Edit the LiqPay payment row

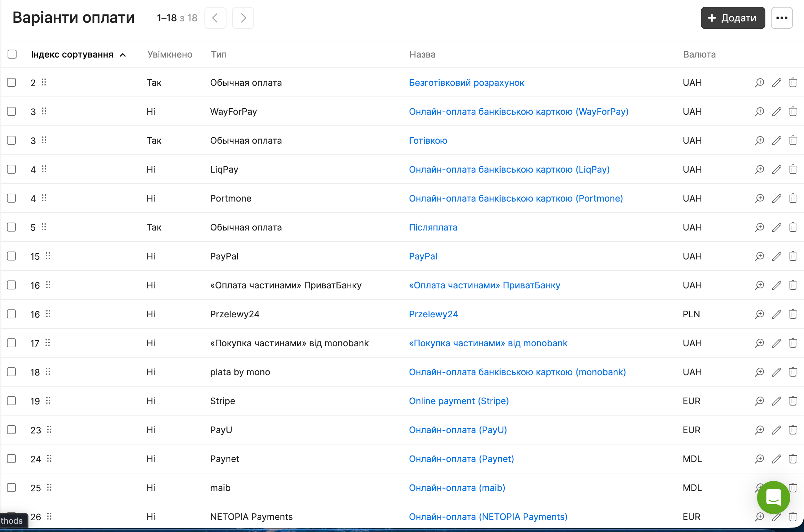coord(776,170)
